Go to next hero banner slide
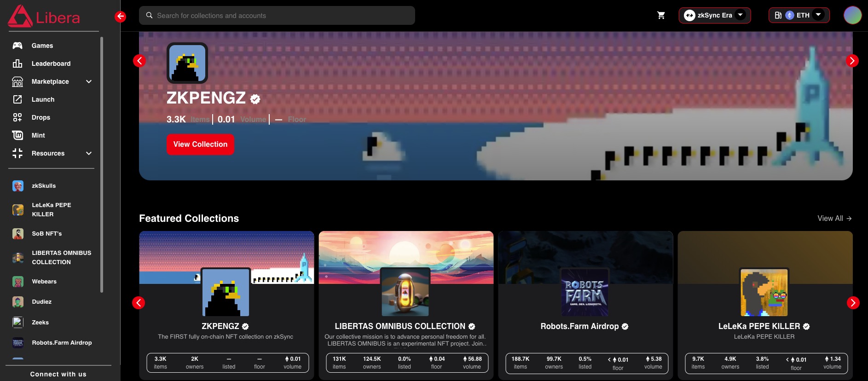The image size is (868, 381). click(852, 61)
